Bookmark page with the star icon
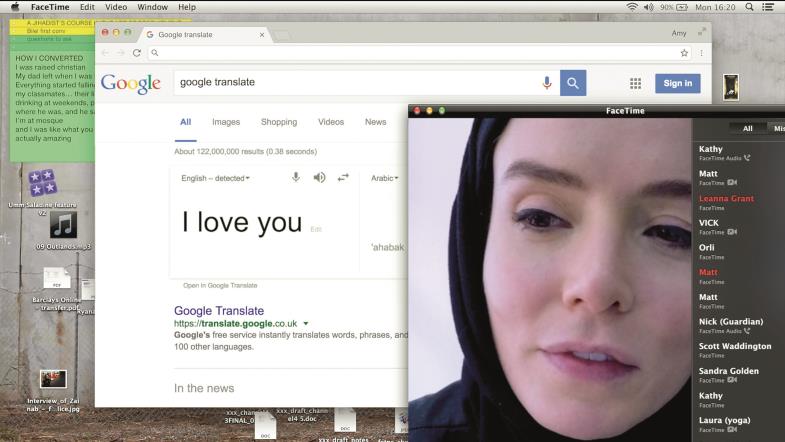 pos(684,52)
